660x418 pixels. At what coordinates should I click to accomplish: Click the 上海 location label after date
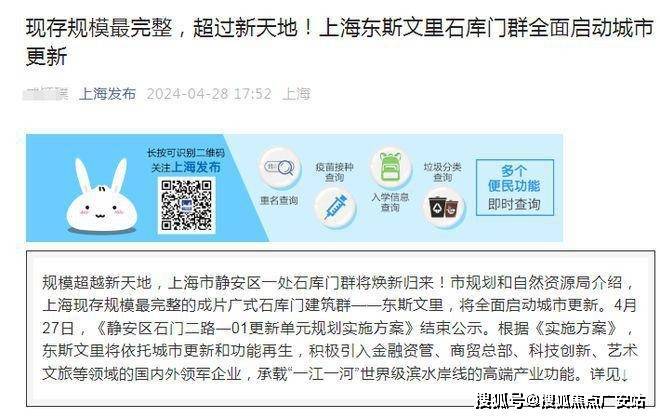(296, 93)
